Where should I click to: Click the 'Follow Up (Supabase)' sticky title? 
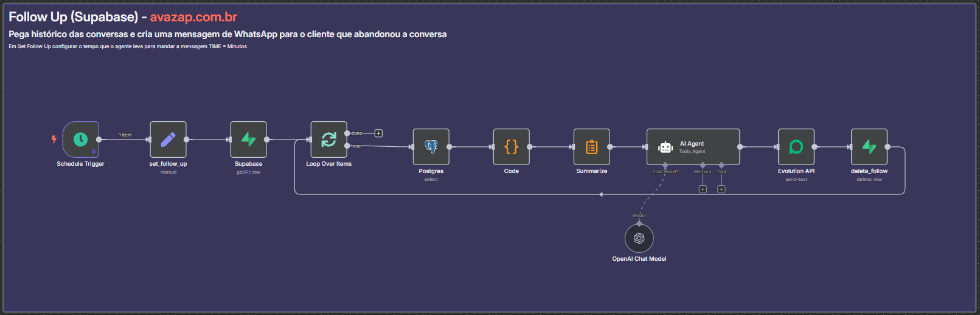click(x=73, y=17)
